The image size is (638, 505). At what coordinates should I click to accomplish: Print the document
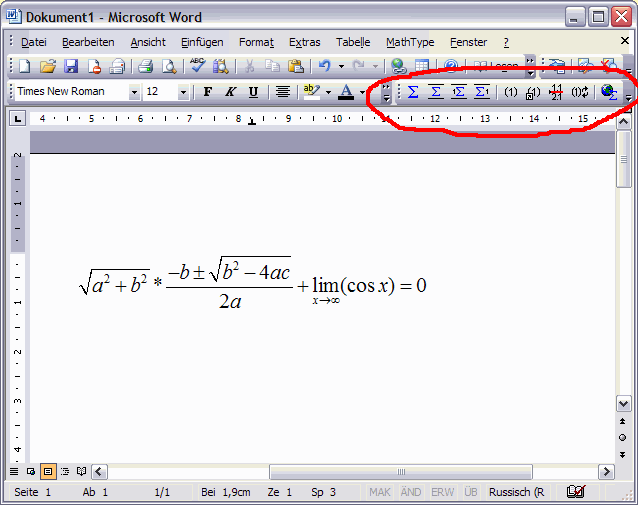pos(145,66)
